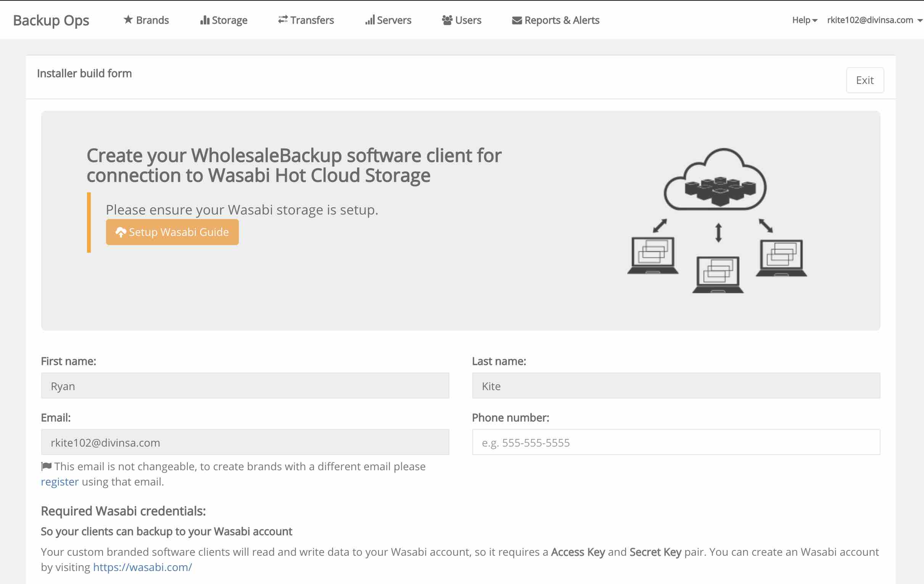Viewport: 924px width, 584px height.
Task: Open the Setup Wasabi Guide
Action: pos(172,232)
